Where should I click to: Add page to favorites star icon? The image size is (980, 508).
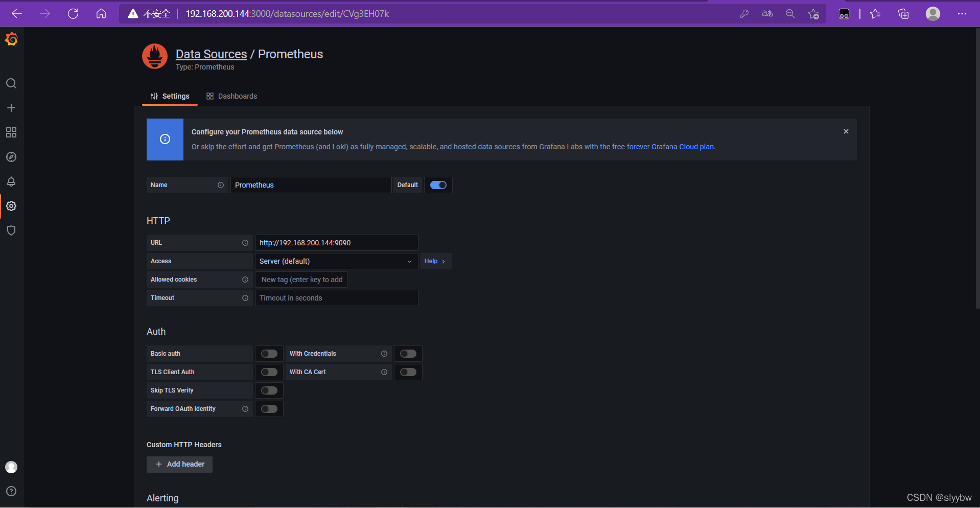pos(813,14)
